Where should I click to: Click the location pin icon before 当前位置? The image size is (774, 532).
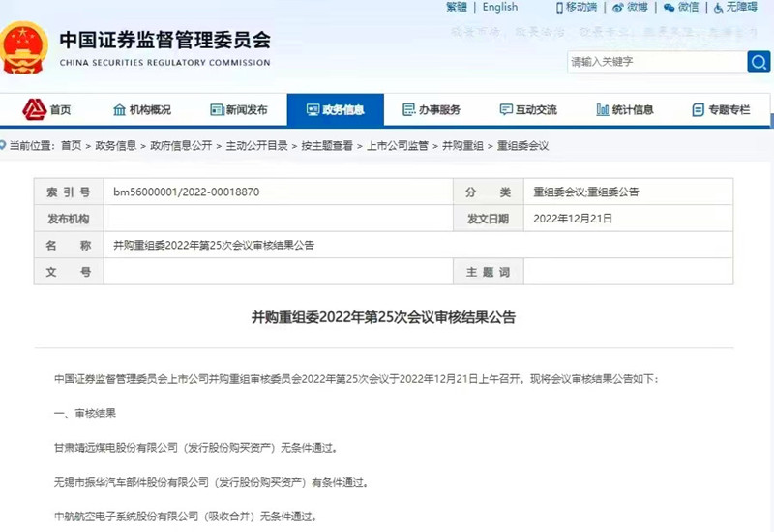(4, 145)
